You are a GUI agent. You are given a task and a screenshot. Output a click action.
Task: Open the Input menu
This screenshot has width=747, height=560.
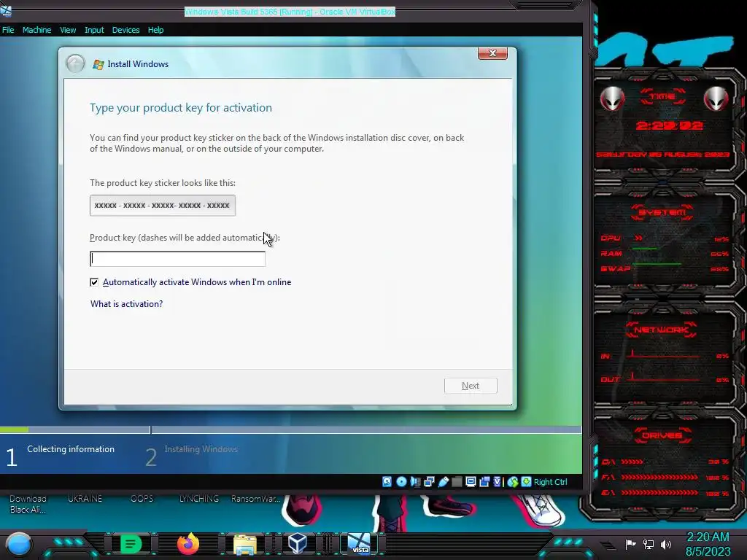[94, 30]
